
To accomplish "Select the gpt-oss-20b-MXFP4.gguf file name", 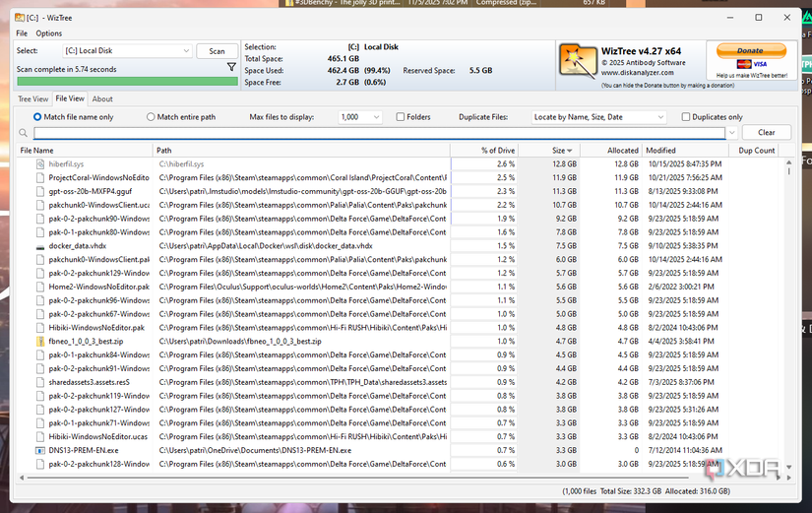I will pos(91,191).
